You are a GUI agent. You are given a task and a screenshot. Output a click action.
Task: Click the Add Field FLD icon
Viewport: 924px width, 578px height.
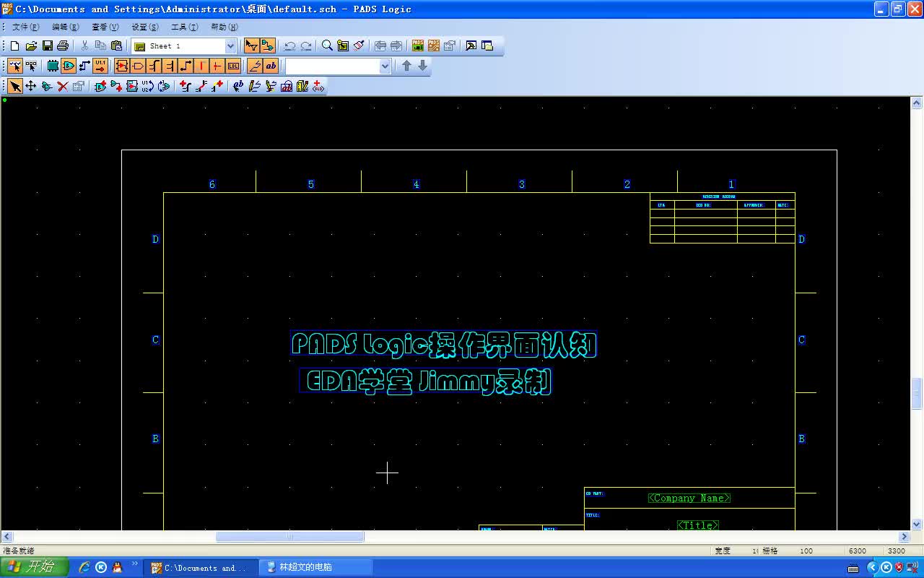pos(318,86)
